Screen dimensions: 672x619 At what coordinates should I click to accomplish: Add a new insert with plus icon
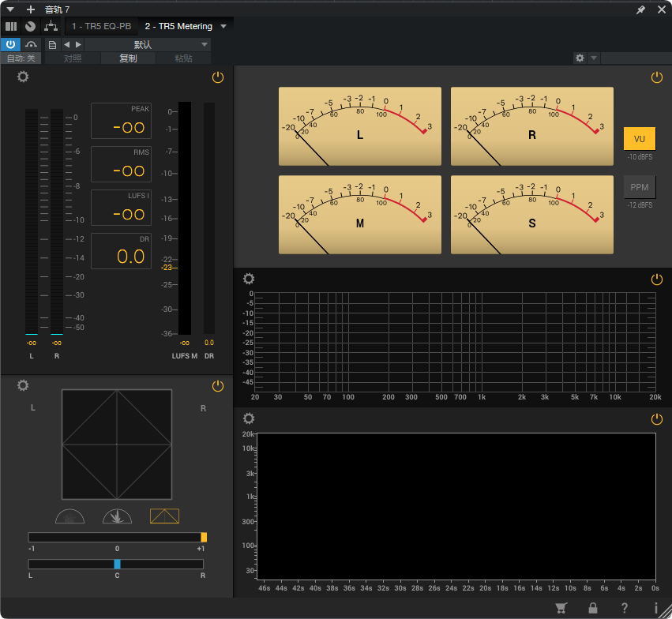31,9
